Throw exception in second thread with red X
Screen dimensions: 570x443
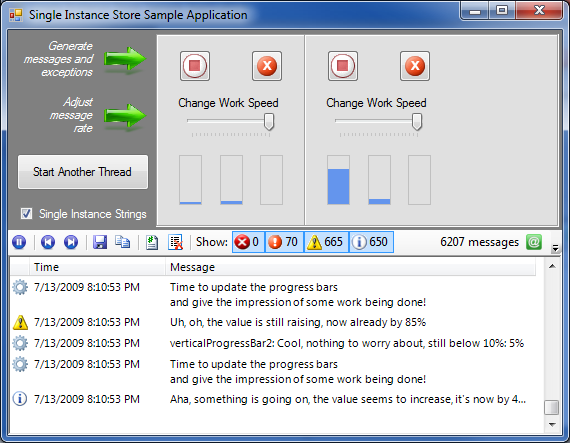[x=415, y=66]
